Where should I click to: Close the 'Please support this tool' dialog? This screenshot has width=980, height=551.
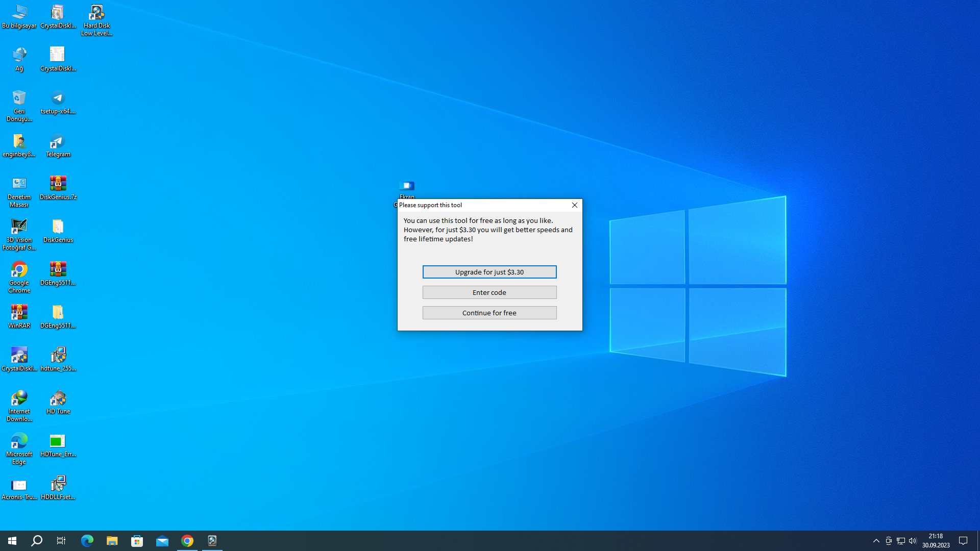tap(574, 205)
